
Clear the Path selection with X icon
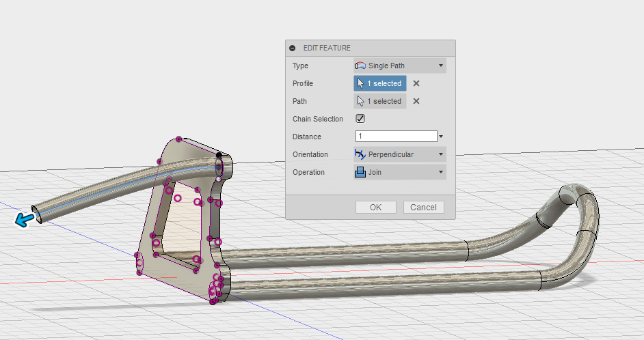click(416, 101)
